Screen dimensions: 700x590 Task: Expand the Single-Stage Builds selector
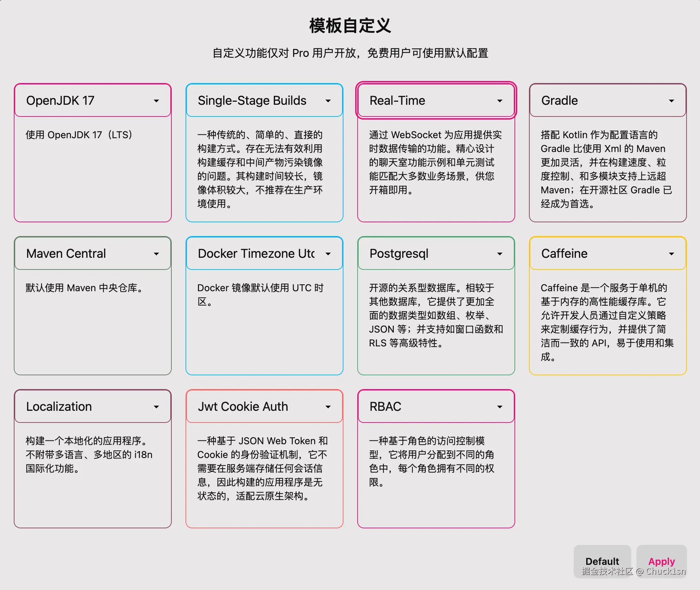coord(328,101)
